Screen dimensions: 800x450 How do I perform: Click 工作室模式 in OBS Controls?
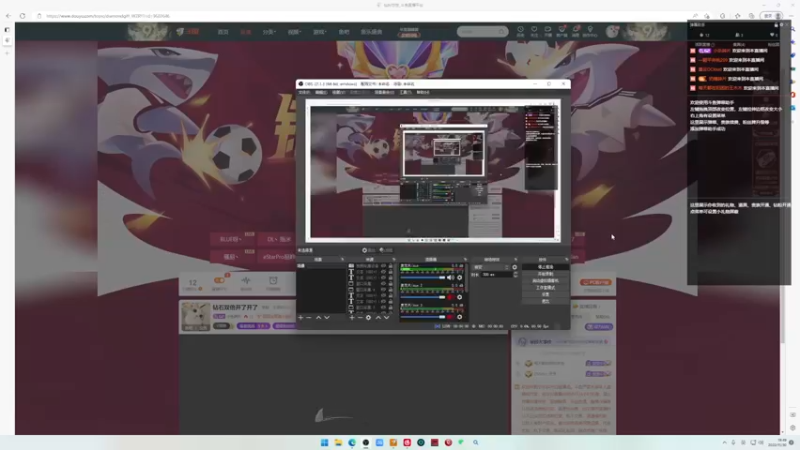(x=545, y=288)
